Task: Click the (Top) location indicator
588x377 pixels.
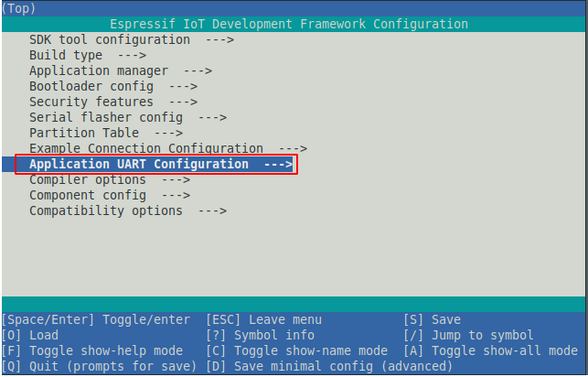Action: [22, 8]
